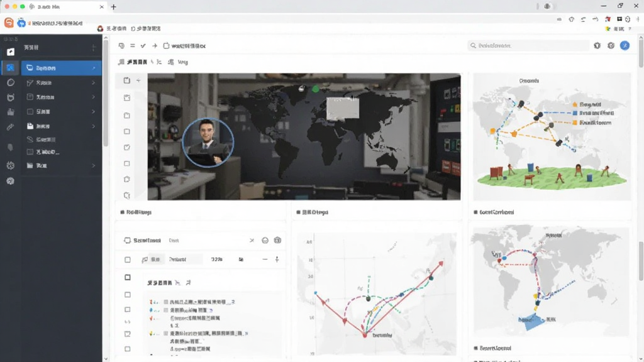Select the highlighted blue sidebar item
This screenshot has height=362, width=644.
pyautogui.click(x=62, y=68)
